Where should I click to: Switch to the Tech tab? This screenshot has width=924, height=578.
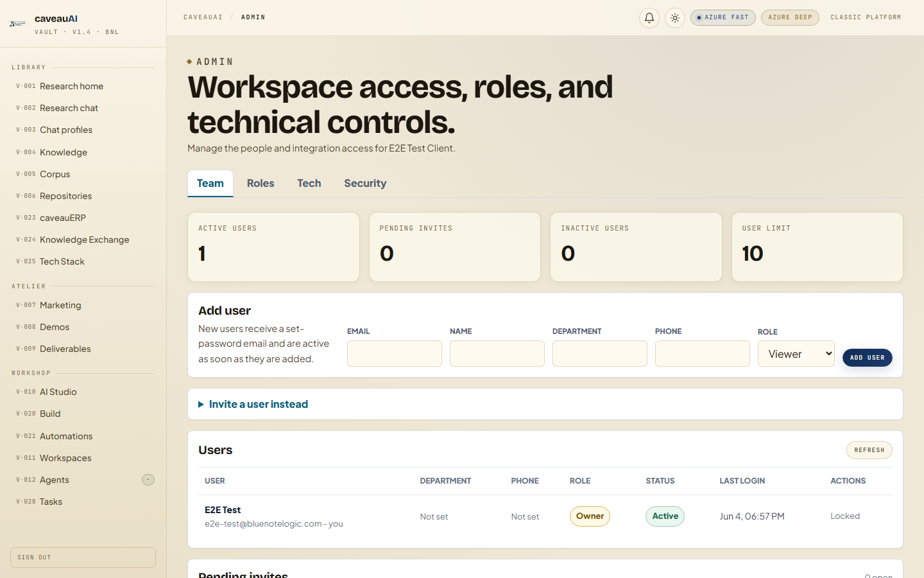coord(309,183)
